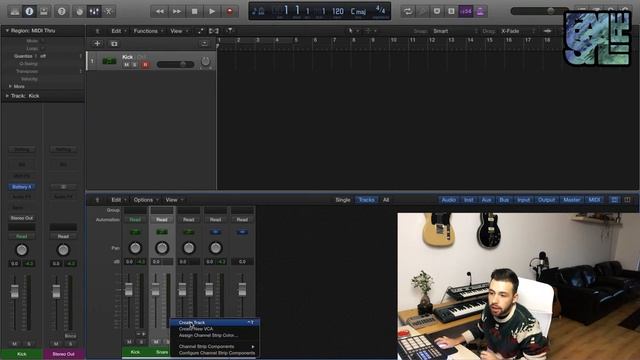Click the Kick track header pan knob
Viewport: 640px width, 360px height.
tap(205, 61)
